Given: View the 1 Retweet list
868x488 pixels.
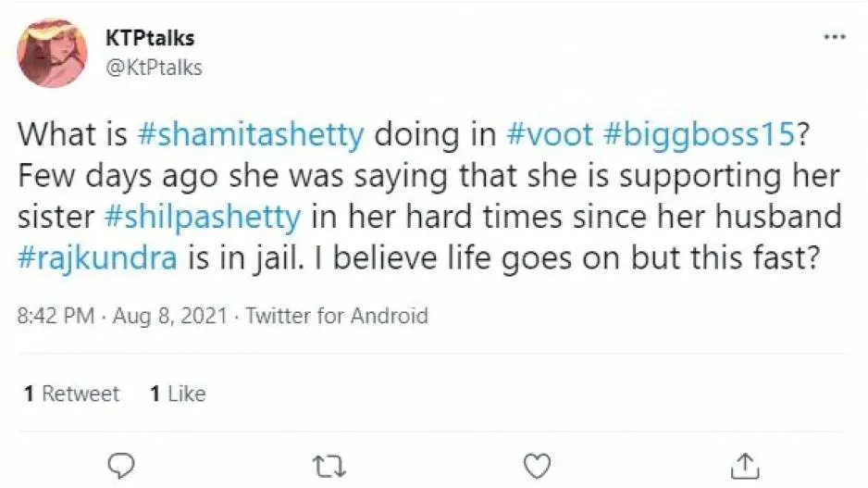Looking at the screenshot, I should [x=71, y=394].
